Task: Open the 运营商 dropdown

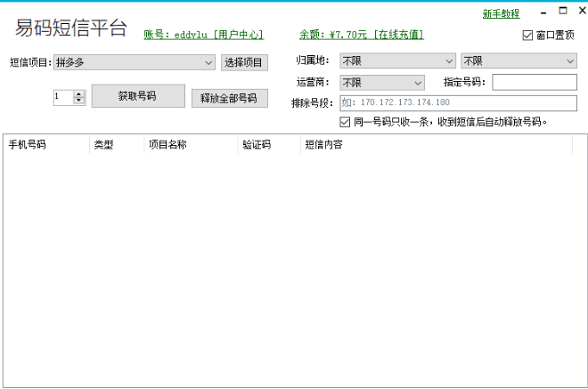Action: (x=382, y=83)
